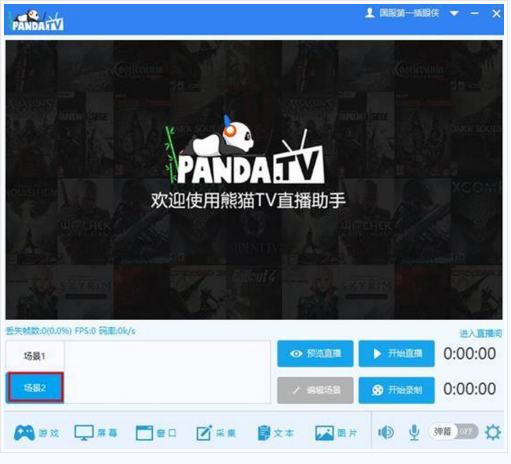511x464 pixels.
Task: Click the live stream timer 0:00:00
Action: tap(469, 354)
